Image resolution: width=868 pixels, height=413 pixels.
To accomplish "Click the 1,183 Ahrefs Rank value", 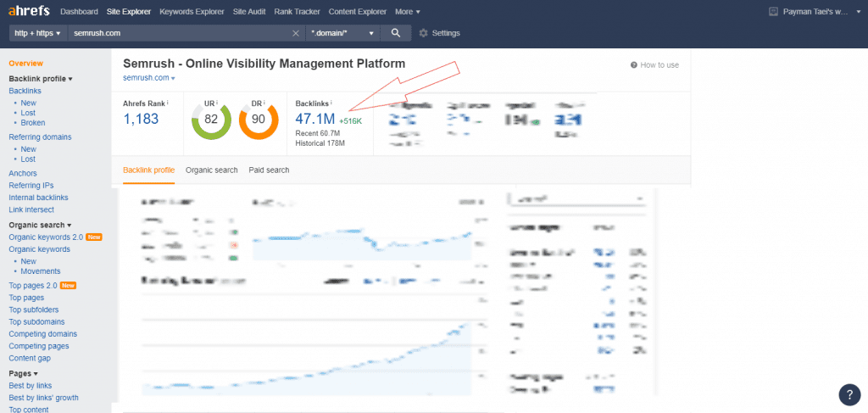I will point(141,119).
